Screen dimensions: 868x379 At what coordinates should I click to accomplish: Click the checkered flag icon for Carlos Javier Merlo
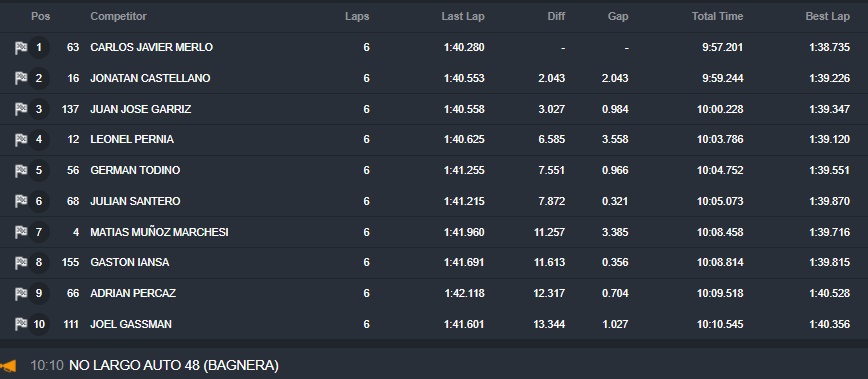[x=21, y=48]
